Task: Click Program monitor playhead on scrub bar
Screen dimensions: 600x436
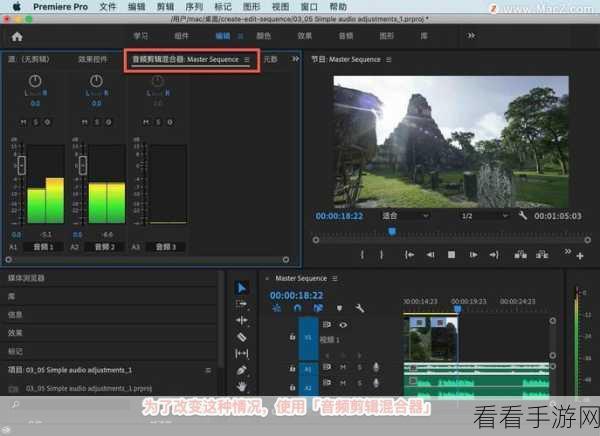Action: (392, 232)
